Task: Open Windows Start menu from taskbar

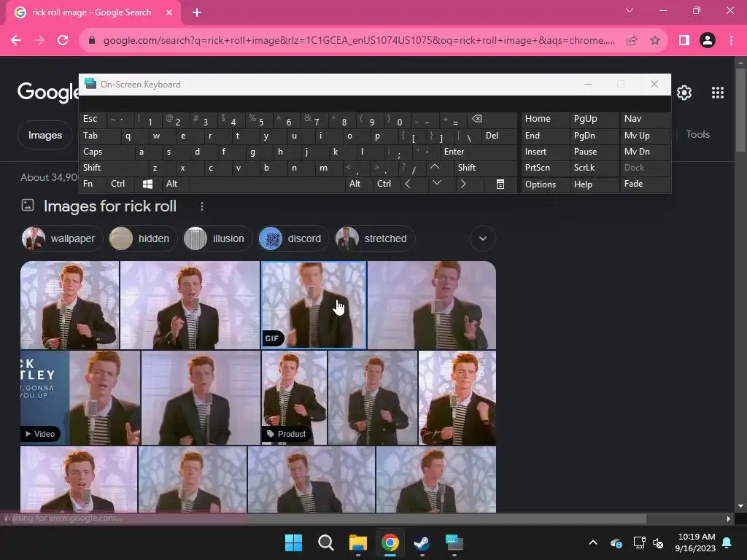Action: [x=293, y=542]
